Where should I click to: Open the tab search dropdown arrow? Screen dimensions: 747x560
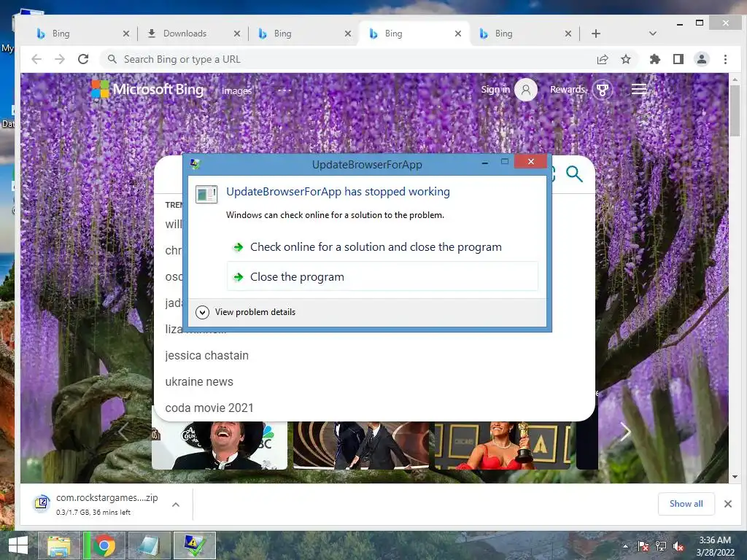point(653,34)
